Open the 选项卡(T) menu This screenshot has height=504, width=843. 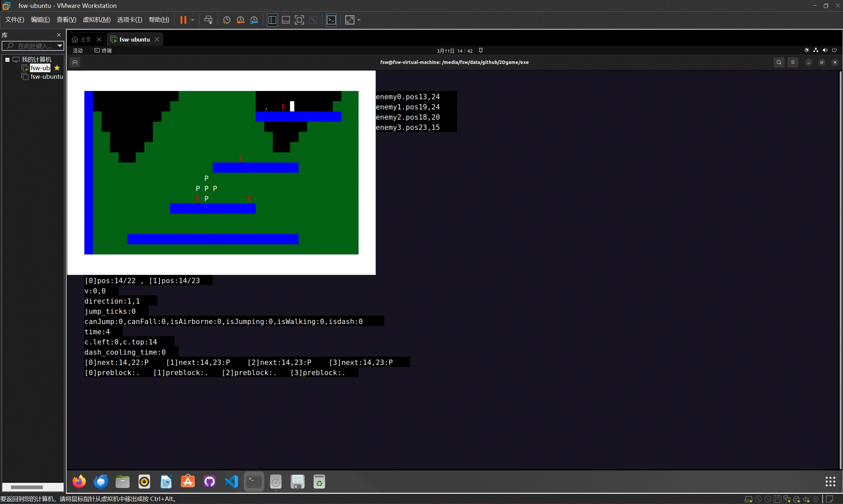click(129, 20)
